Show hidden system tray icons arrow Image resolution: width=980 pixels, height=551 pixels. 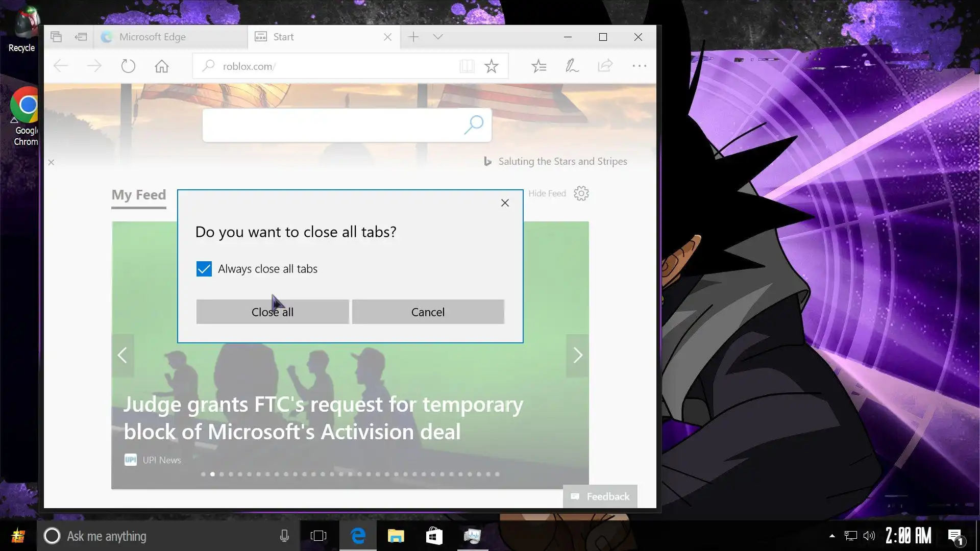coord(832,536)
